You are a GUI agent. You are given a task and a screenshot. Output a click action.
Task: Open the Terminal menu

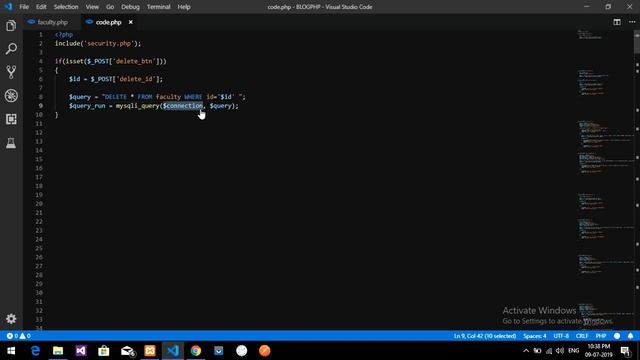coord(158,7)
